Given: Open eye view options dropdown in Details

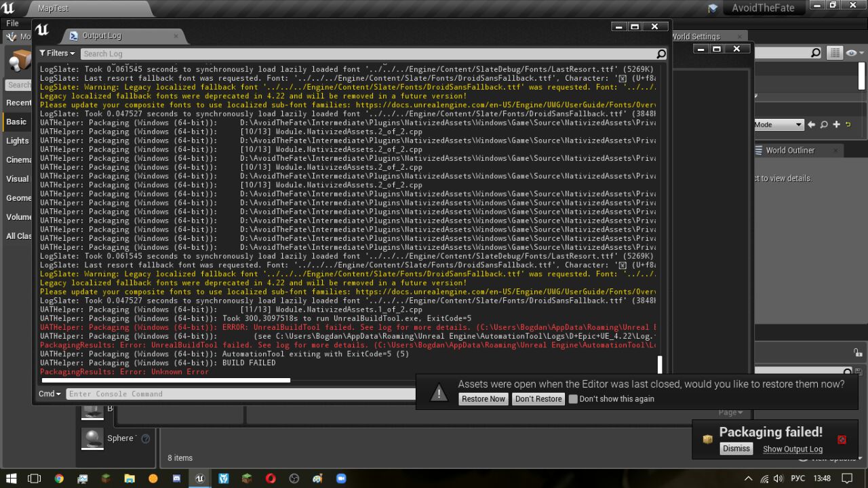Looking at the screenshot, I should click(854, 53).
